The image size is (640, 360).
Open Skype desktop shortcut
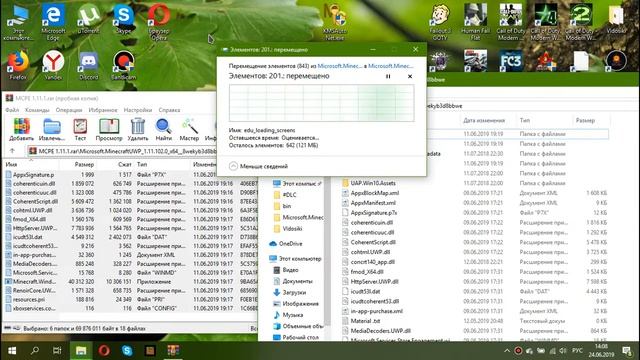point(123,20)
